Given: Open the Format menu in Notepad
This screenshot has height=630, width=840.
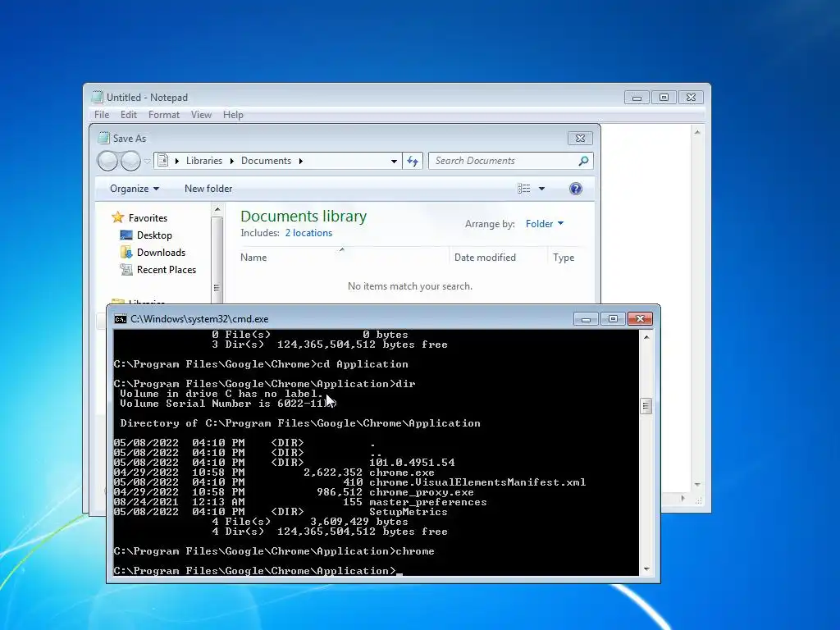Looking at the screenshot, I should 164,115.
